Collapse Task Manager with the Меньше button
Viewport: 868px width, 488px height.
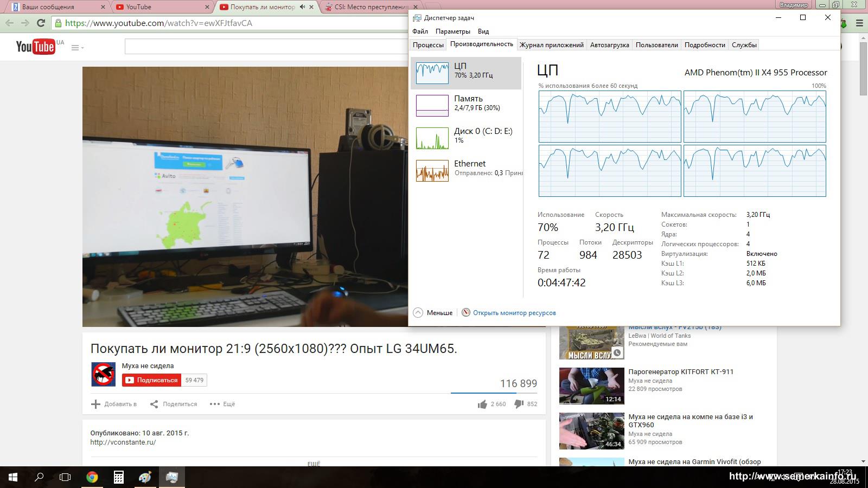coord(433,313)
